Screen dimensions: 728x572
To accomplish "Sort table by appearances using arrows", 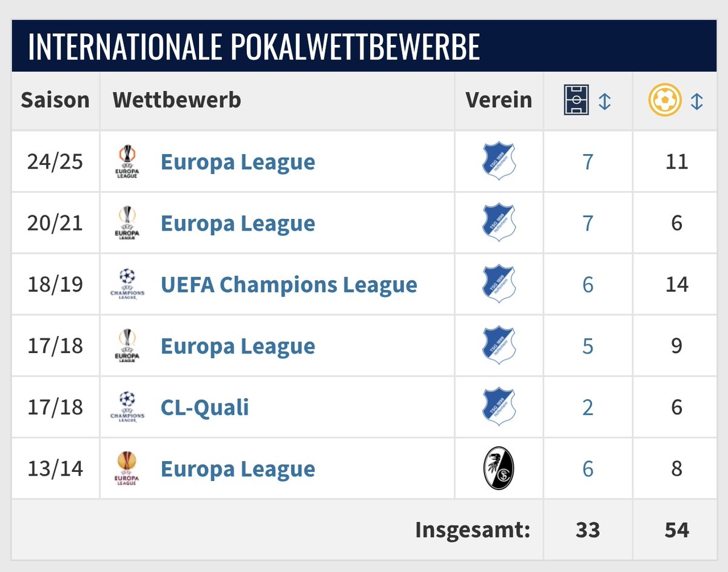I will 605,101.
